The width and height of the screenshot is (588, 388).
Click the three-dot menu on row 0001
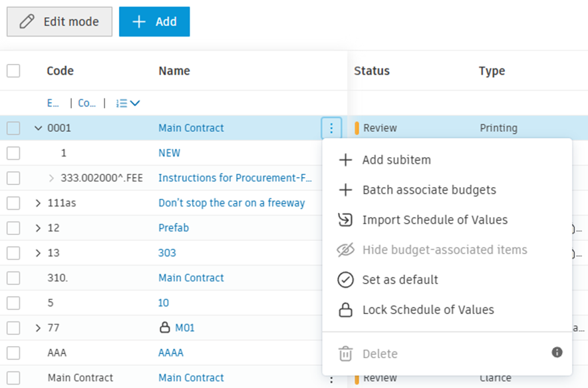pos(331,128)
